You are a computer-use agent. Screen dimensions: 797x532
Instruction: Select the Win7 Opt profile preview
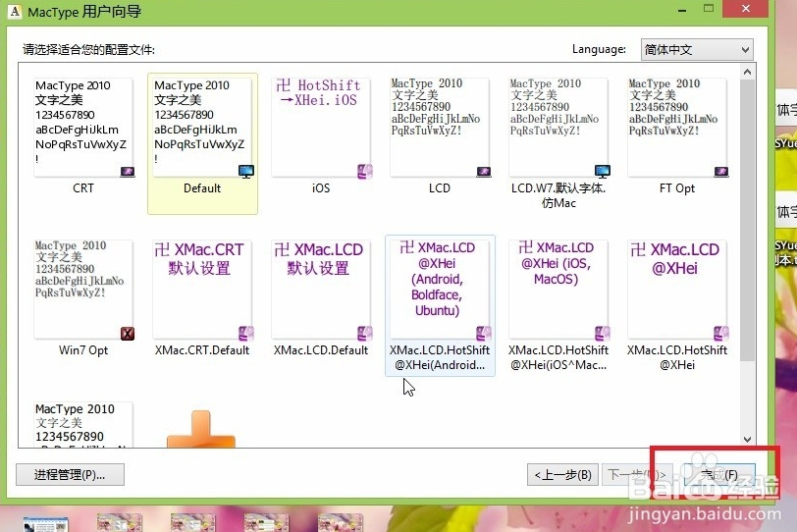click(x=83, y=290)
